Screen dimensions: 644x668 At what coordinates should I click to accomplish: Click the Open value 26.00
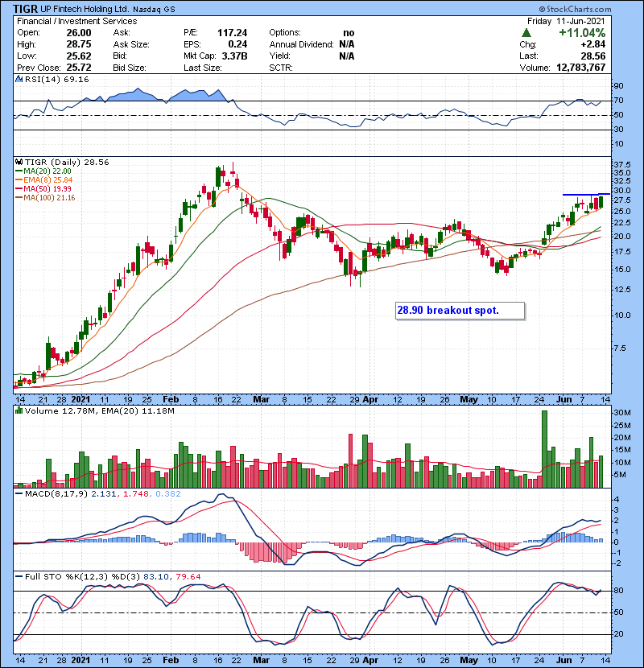[x=79, y=33]
